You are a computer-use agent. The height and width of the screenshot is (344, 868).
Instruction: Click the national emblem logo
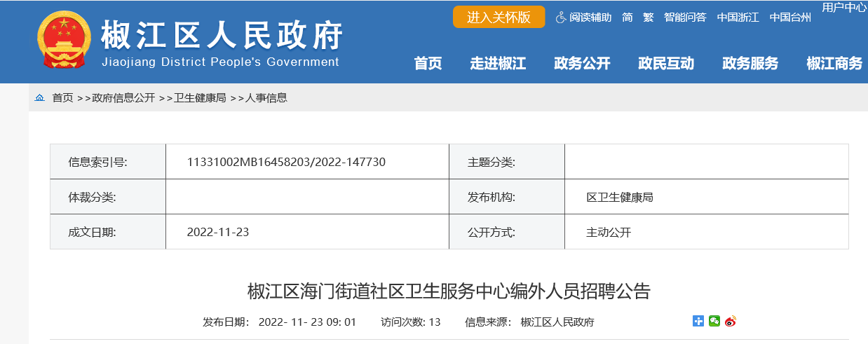(64, 41)
